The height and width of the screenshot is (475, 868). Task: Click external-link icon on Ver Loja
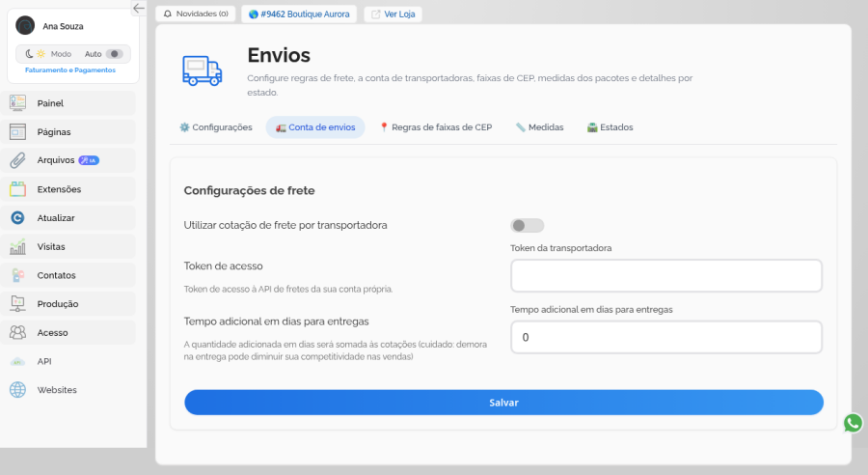[376, 14]
